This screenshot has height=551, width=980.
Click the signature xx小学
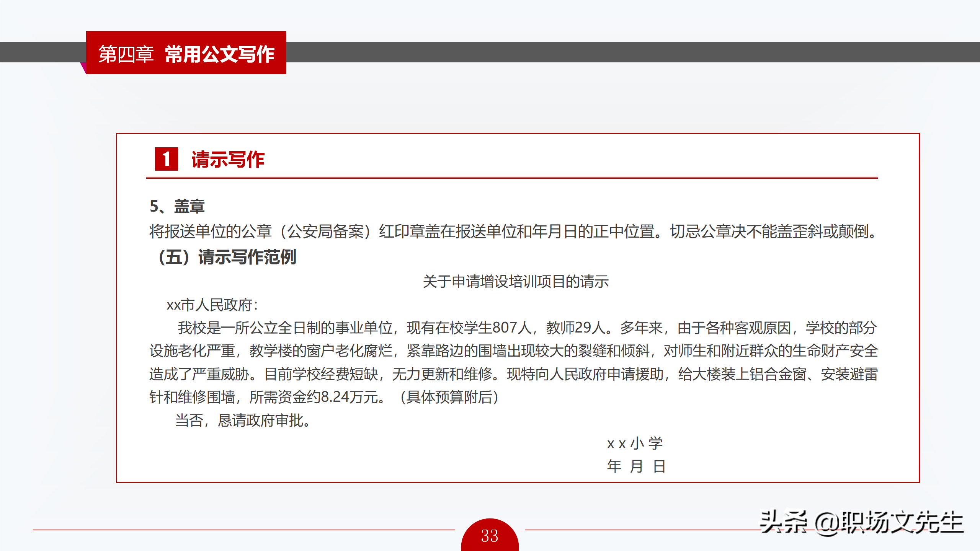635,443
